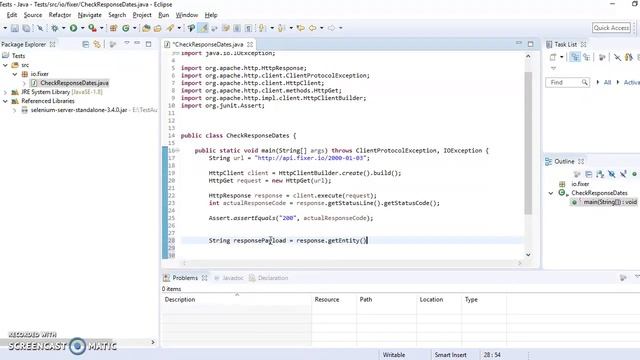640x360 pixels.
Task: Click the All filter link in Task List
Action: point(607,82)
